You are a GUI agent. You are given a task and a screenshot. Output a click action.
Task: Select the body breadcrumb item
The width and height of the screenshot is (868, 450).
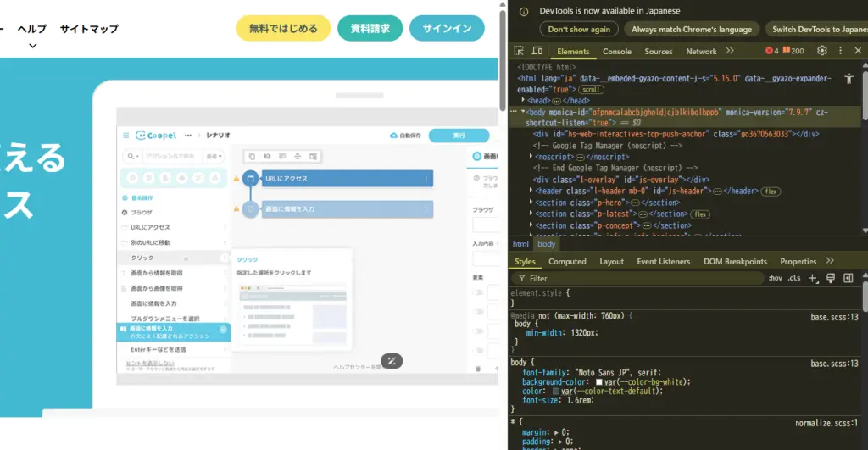(x=547, y=244)
